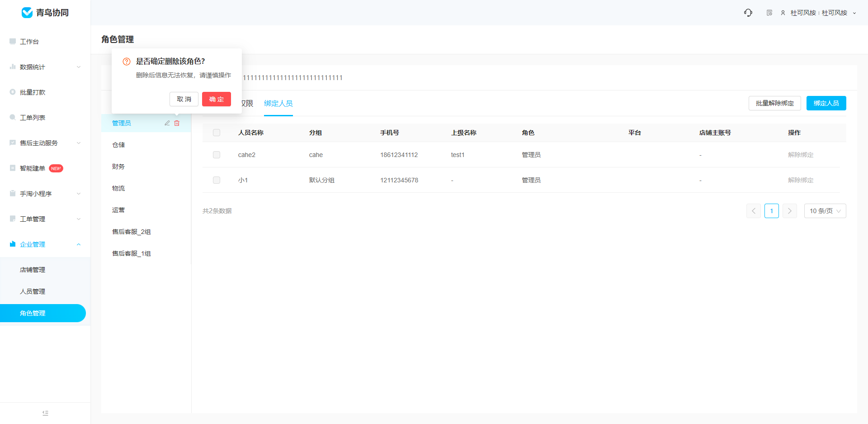This screenshot has width=868, height=424.
Task: Click 取消 in delete confirmation popup
Action: click(184, 99)
